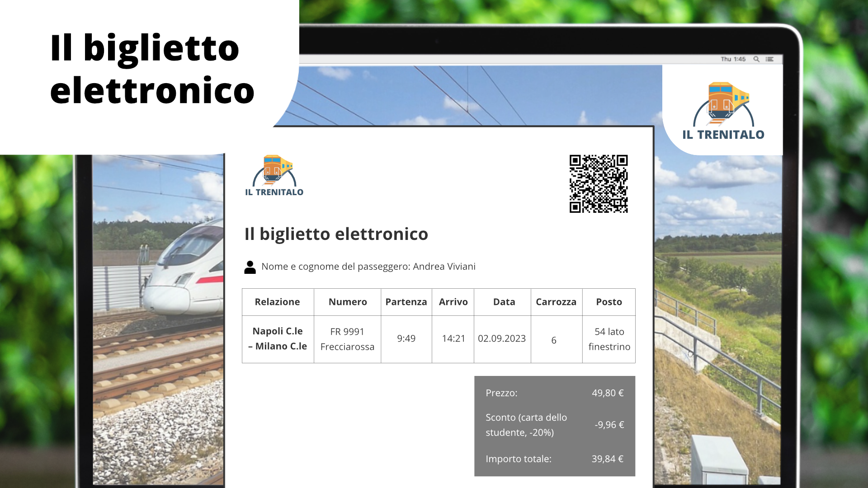Image resolution: width=868 pixels, height=488 pixels.
Task: Click the QR code on the ticket
Action: point(599,184)
